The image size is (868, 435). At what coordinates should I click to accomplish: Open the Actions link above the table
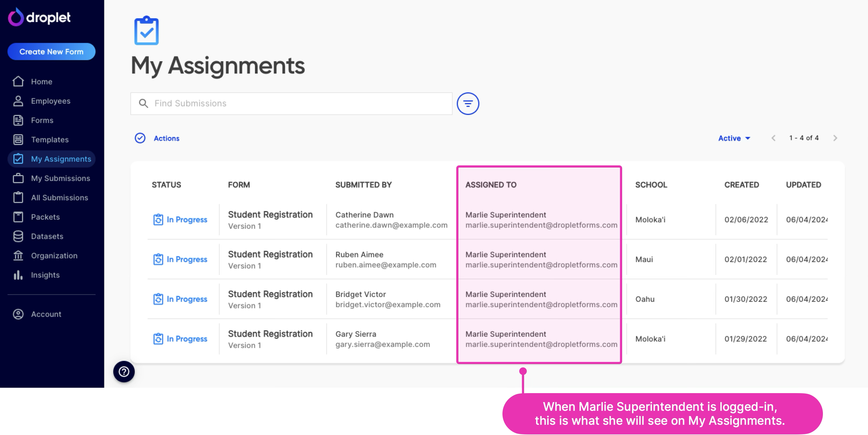pyautogui.click(x=166, y=138)
